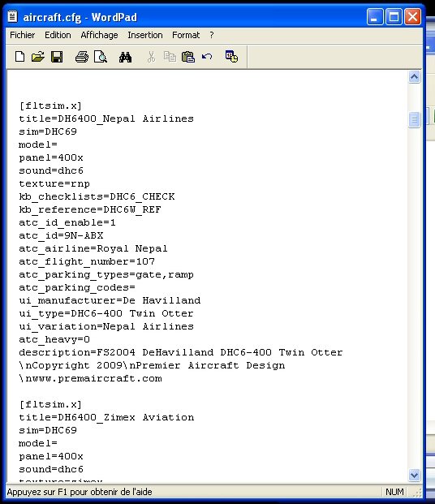This screenshot has height=504, width=435.
Task: Click the line title=DH6400_Zimex Aviation
Action: pyautogui.click(x=106, y=417)
